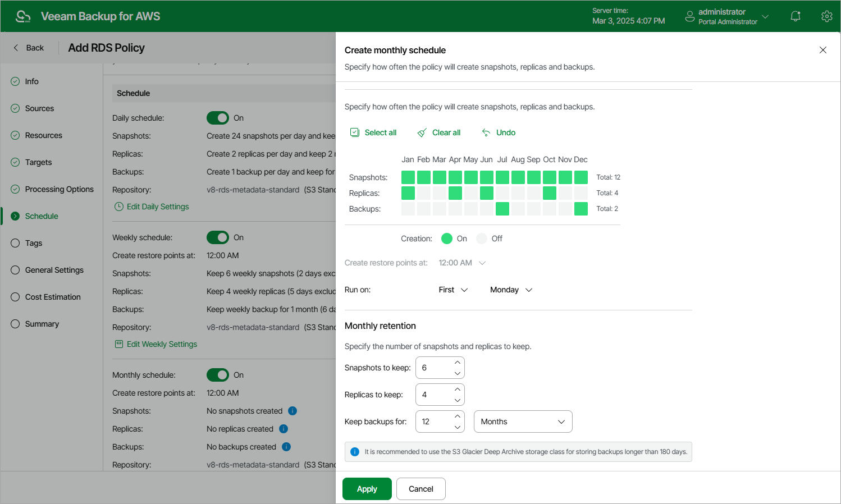The height and width of the screenshot is (504, 841).
Task: Click the eraser icon on Clear all
Action: 422,132
